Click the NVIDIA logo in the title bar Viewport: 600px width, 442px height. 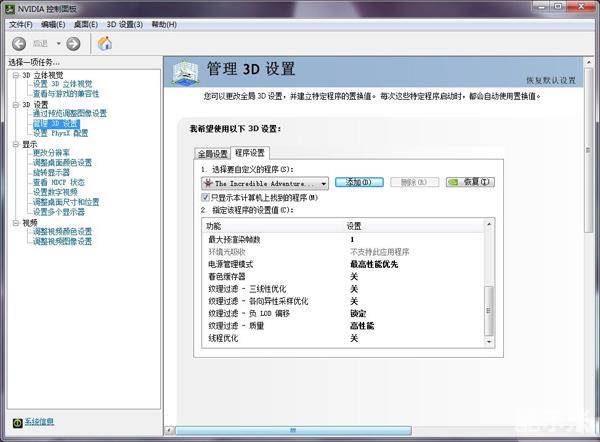point(8,8)
